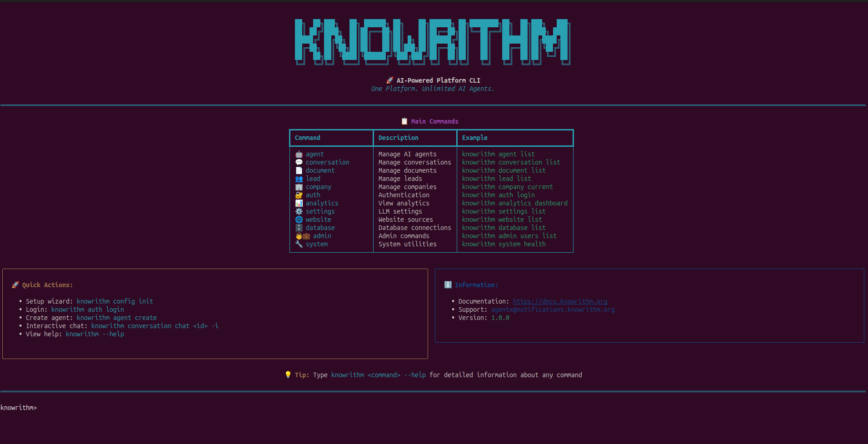
Task: Click the database icon
Action: click(x=299, y=228)
